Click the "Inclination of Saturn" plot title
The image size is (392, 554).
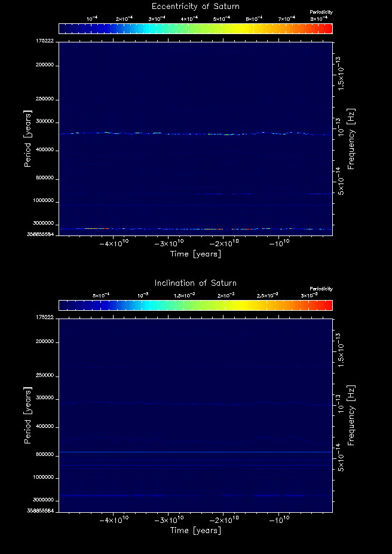click(x=195, y=283)
